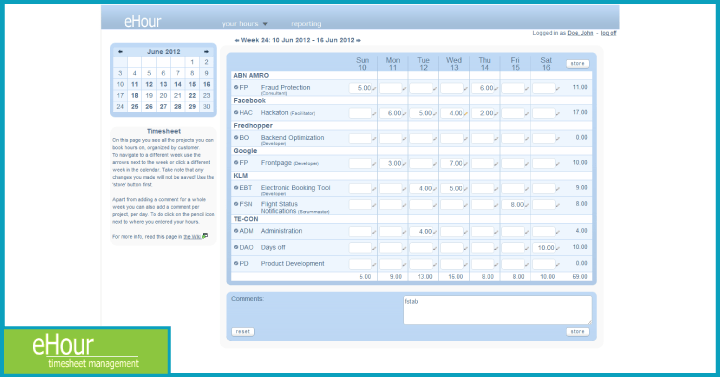Open comment pencil for Electronic Booking Tool Wednesday
This screenshot has height=377, width=720.
pos(466,189)
